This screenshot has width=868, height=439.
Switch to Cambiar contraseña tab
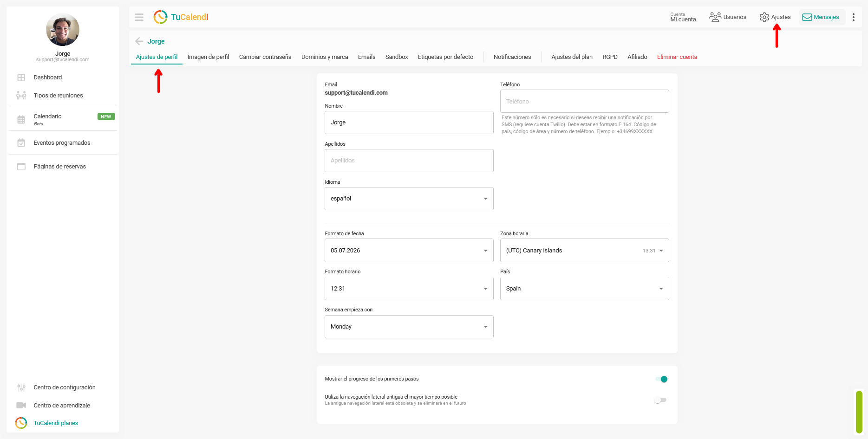click(265, 57)
